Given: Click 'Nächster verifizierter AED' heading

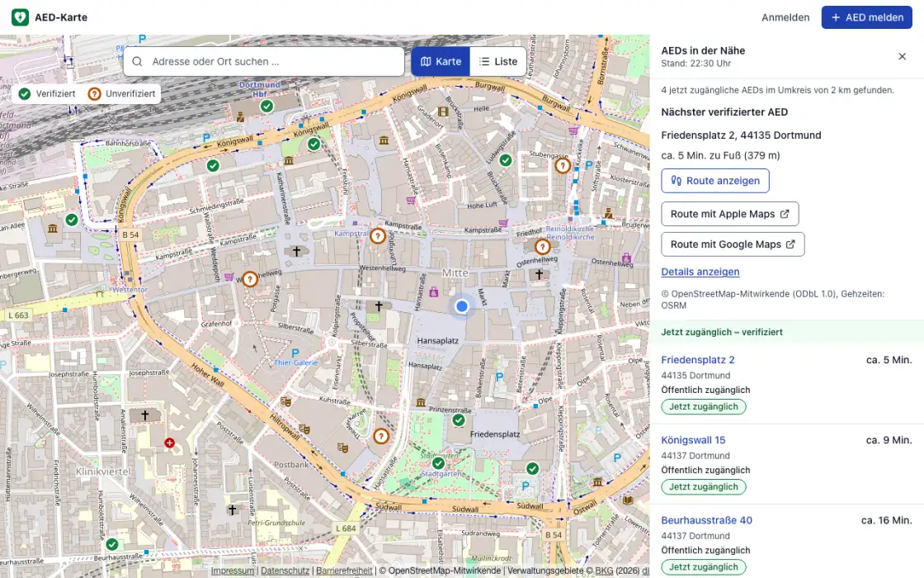Looking at the screenshot, I should point(724,112).
